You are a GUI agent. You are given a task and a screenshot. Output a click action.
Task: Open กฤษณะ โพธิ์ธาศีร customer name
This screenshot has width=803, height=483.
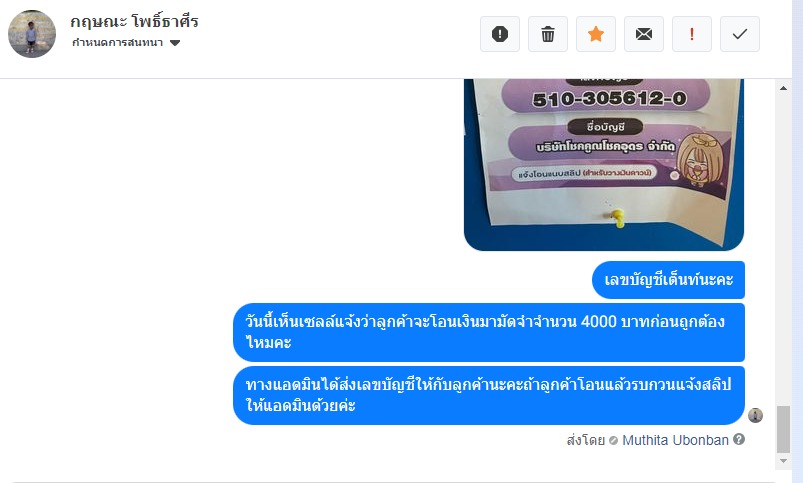point(134,22)
